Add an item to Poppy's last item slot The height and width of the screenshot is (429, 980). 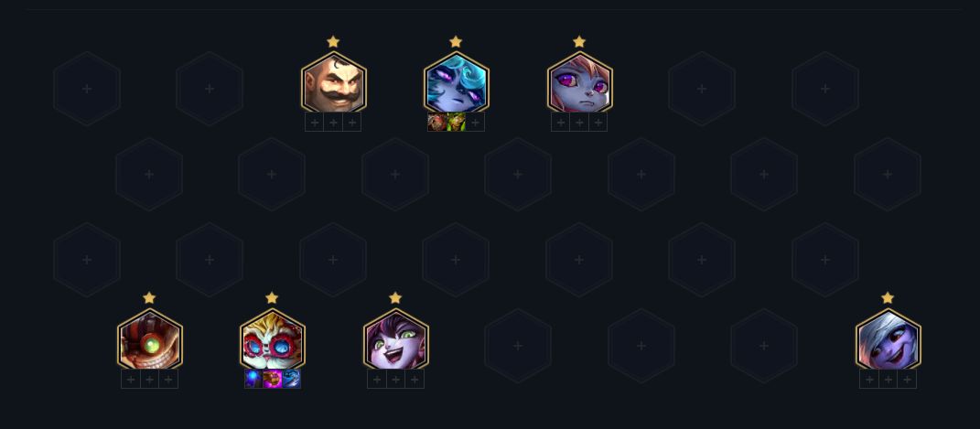tap(598, 123)
